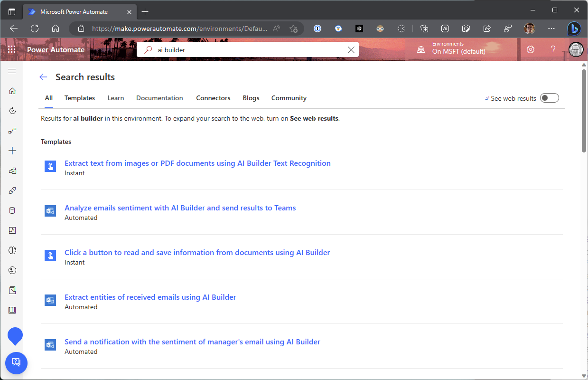Open browser Settings and more menu
Viewport: 588px width, 380px height.
[x=551, y=28]
